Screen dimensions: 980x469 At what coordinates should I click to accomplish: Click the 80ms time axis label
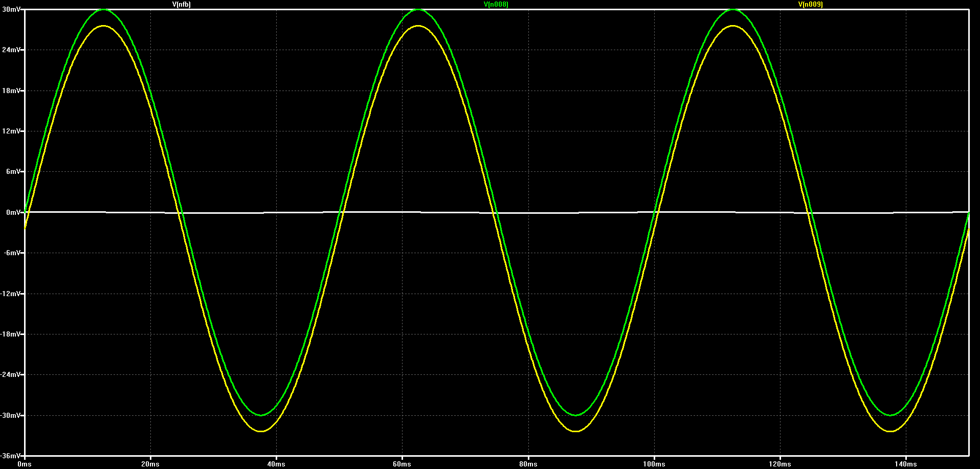tap(528, 464)
